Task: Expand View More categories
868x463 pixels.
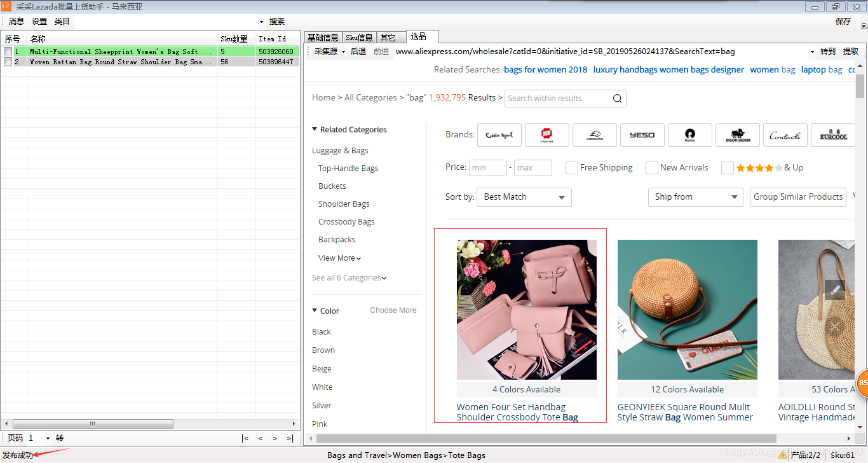Action: tap(339, 258)
